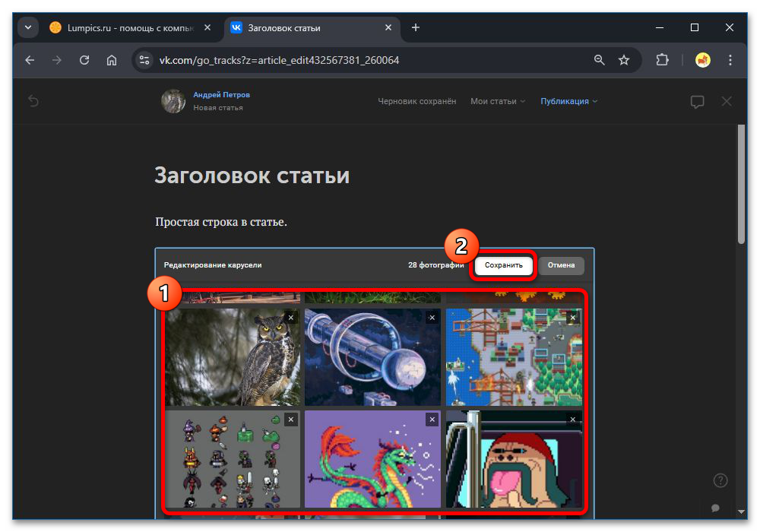Expand the Мои статьи dropdown
Image resolution: width=760 pixels, height=532 pixels.
498,100
